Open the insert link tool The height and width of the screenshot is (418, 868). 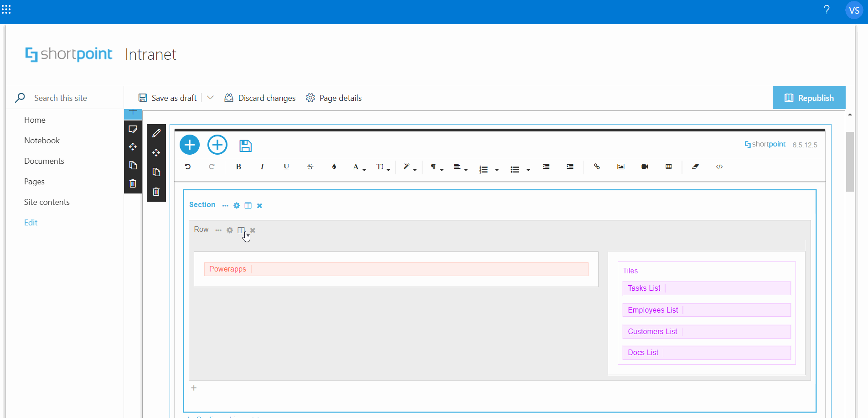(597, 167)
